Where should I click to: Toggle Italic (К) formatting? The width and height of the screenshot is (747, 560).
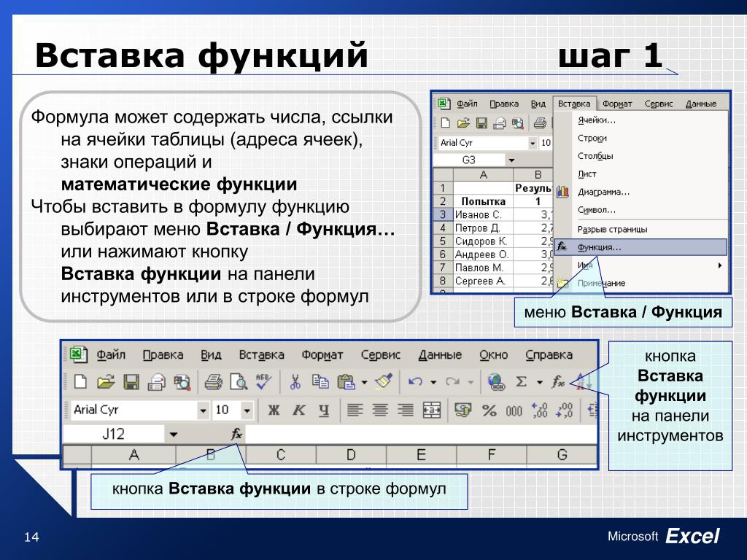(x=298, y=411)
